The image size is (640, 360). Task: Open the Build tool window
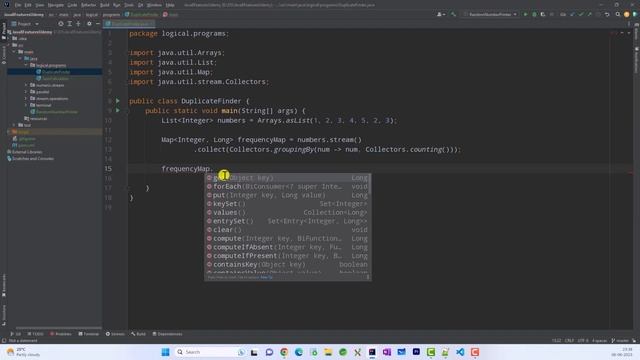pos(138,334)
